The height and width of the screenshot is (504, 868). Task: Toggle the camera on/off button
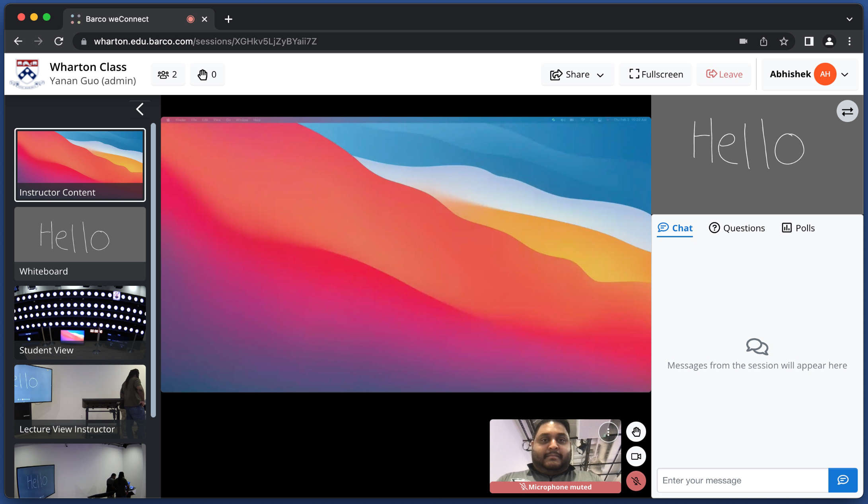point(636,456)
